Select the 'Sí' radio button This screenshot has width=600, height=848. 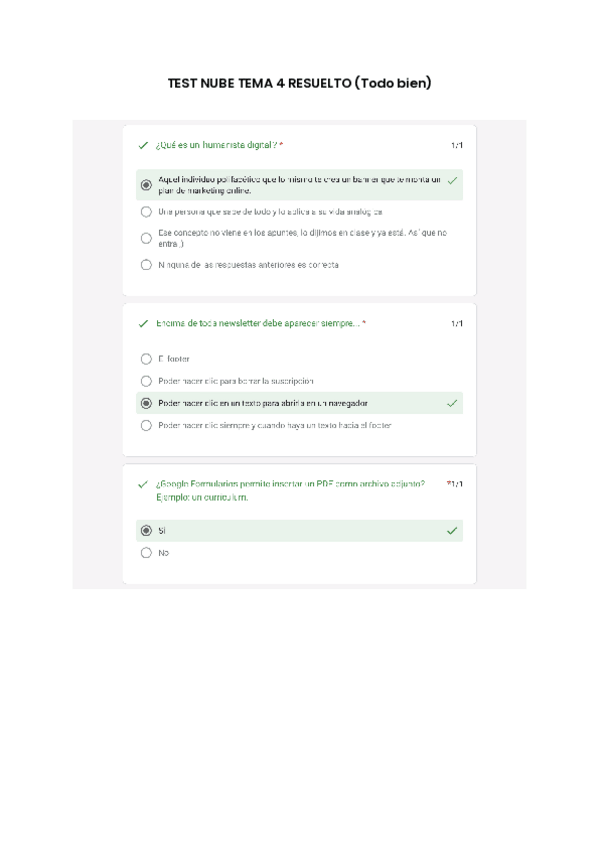pos(147,531)
